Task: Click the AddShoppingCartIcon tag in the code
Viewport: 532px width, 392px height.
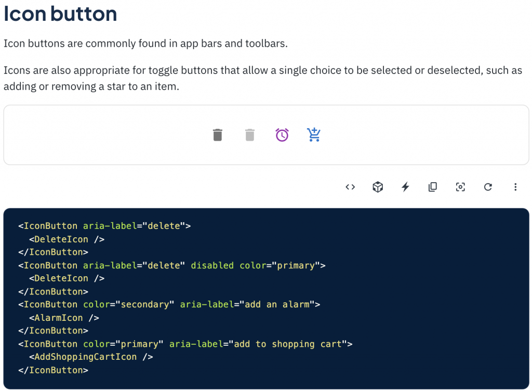Action: (91, 357)
